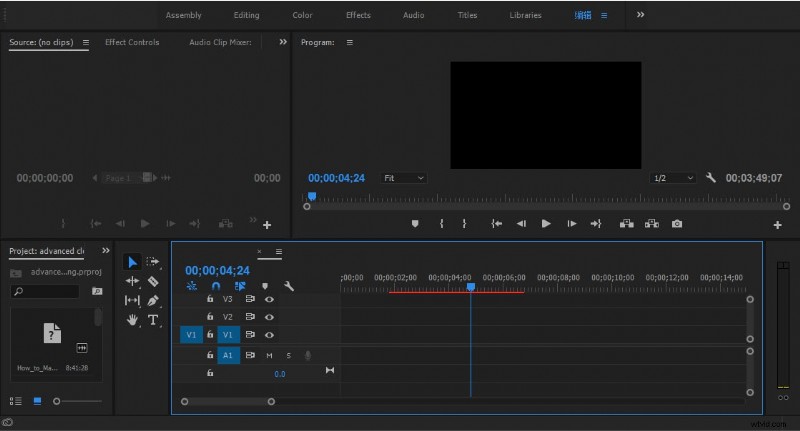Toggle lock on V3 track
800x431 pixels.
click(210, 299)
